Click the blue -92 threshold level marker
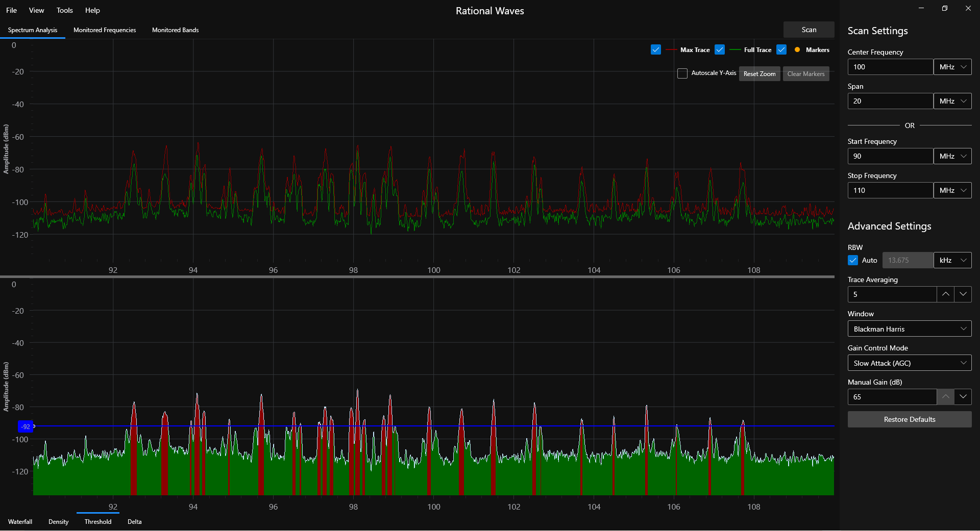Image resolution: width=980 pixels, height=531 pixels. (x=27, y=426)
